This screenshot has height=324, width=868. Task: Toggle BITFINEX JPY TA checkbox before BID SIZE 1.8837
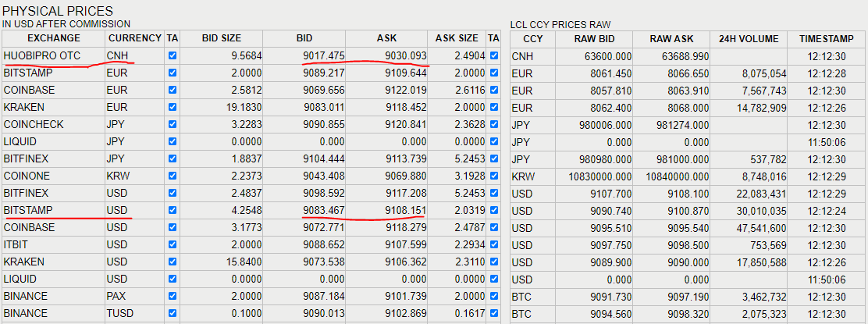(173, 158)
